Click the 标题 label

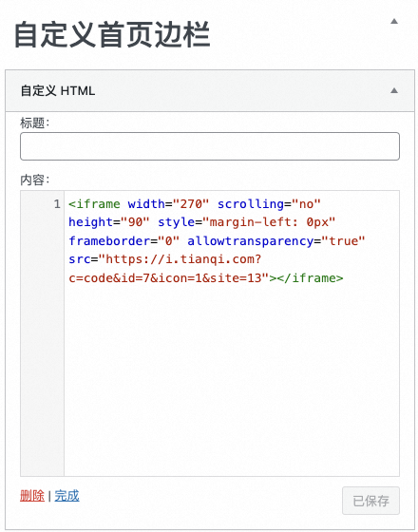(x=34, y=123)
